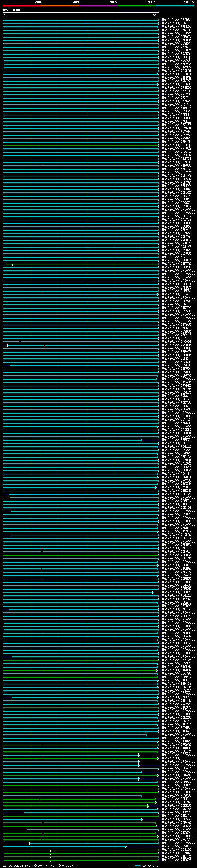Select the label UniRef100_P14126
Screen dimensions: 197x868
coord(177,596)
